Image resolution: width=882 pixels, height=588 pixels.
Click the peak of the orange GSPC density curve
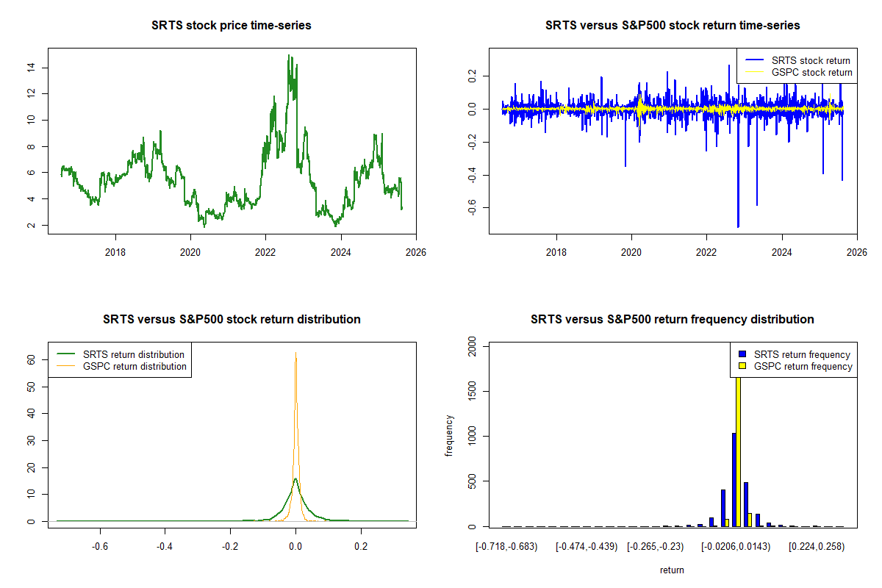pos(295,354)
